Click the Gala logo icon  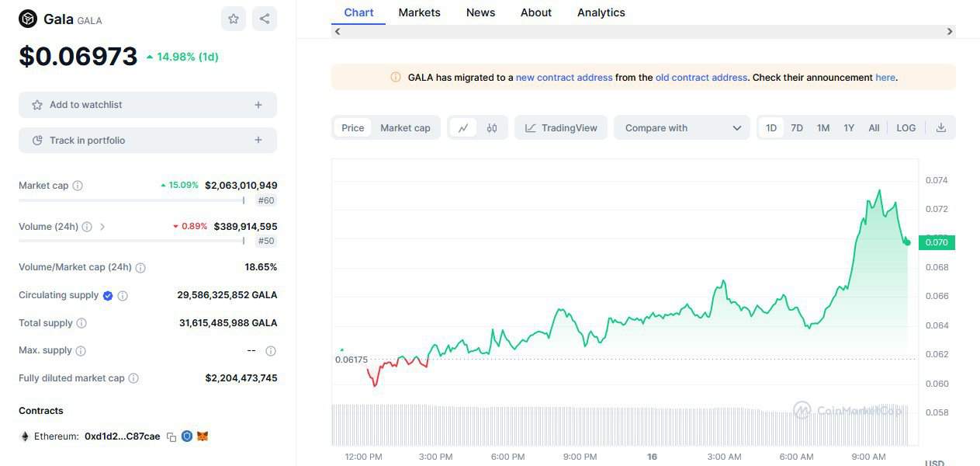pyautogui.click(x=28, y=19)
